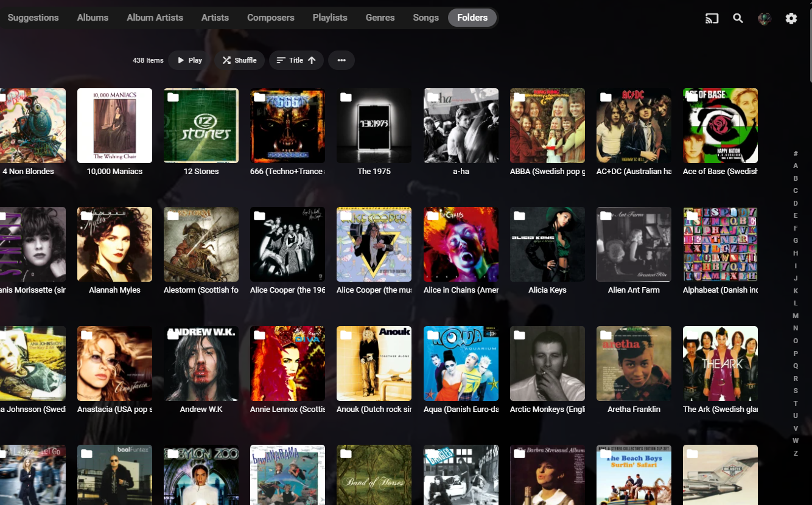Click the "Alice Cooper (the mus" title
812x505 pixels.
374,290
